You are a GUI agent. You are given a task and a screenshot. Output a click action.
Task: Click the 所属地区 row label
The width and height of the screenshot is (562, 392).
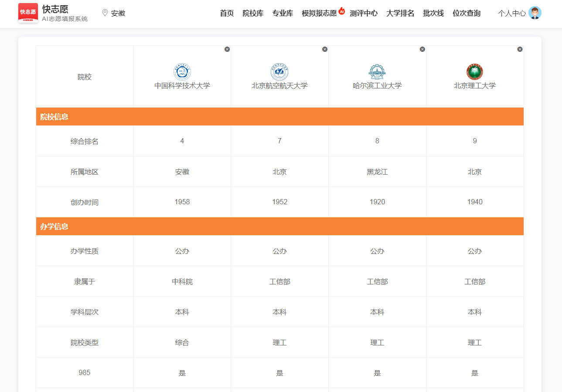point(85,172)
